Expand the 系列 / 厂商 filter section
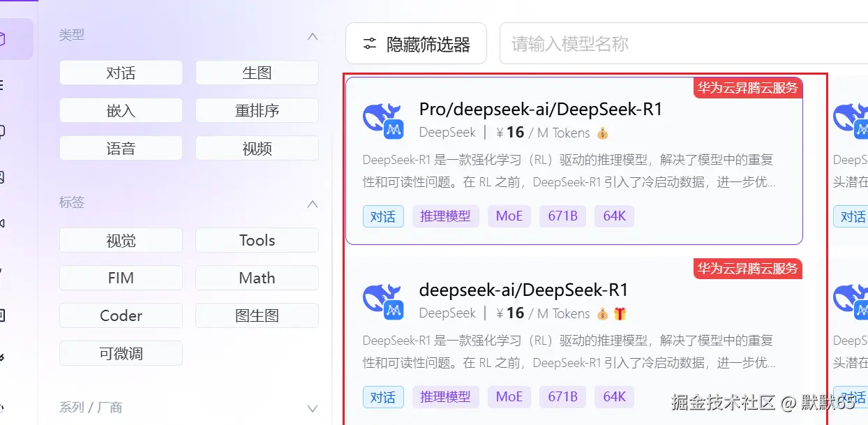This screenshot has width=868, height=425. (x=313, y=408)
